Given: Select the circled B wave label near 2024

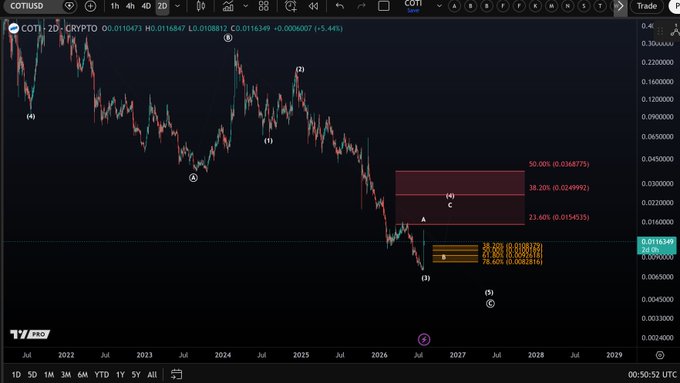Looking at the screenshot, I should (x=228, y=38).
